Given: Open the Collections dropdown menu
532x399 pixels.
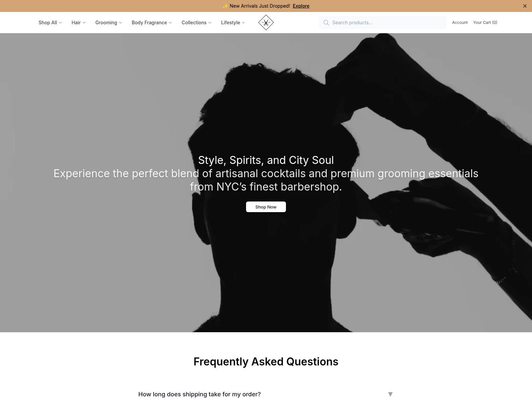Looking at the screenshot, I should [197, 23].
